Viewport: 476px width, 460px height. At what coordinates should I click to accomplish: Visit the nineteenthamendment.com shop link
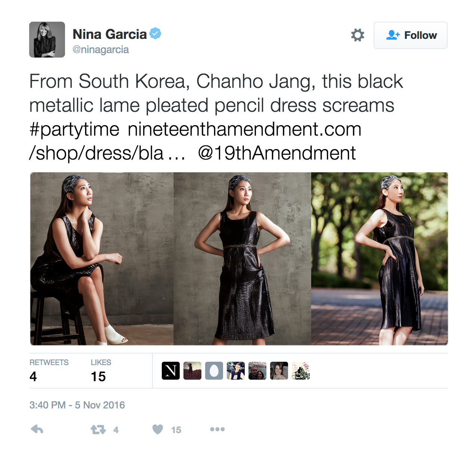pos(195,141)
